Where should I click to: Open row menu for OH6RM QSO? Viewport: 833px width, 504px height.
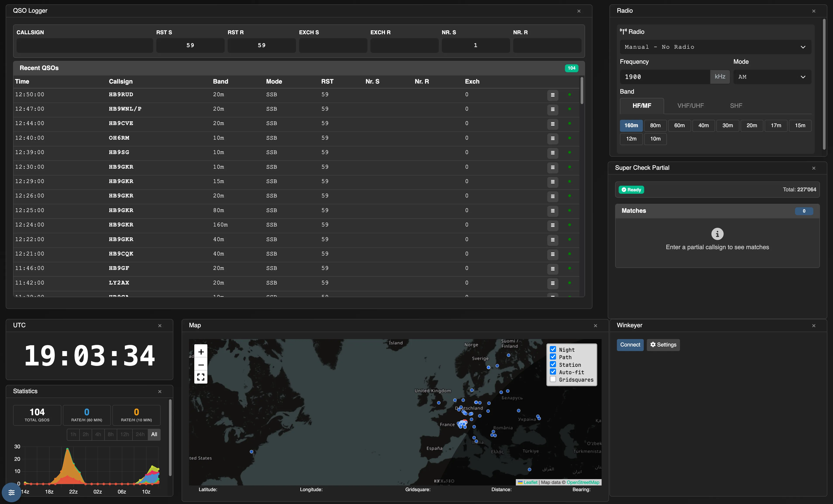point(552,139)
